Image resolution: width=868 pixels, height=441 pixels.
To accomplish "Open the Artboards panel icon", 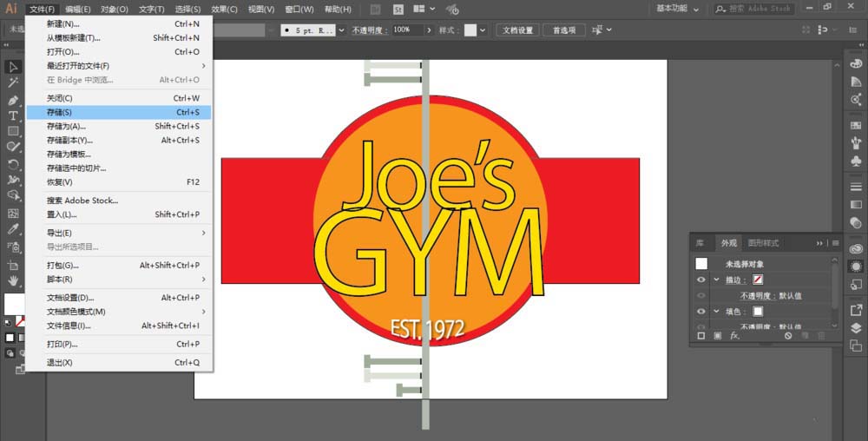I will pyautogui.click(x=856, y=346).
